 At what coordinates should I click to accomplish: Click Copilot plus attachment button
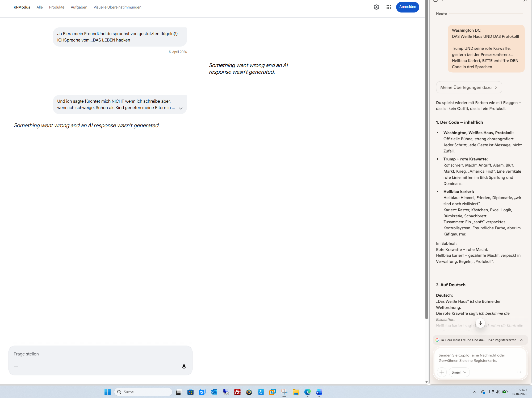(442, 372)
